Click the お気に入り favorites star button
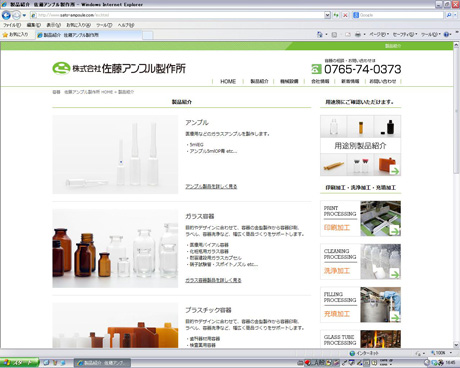The image size is (460, 368). (x=16, y=35)
